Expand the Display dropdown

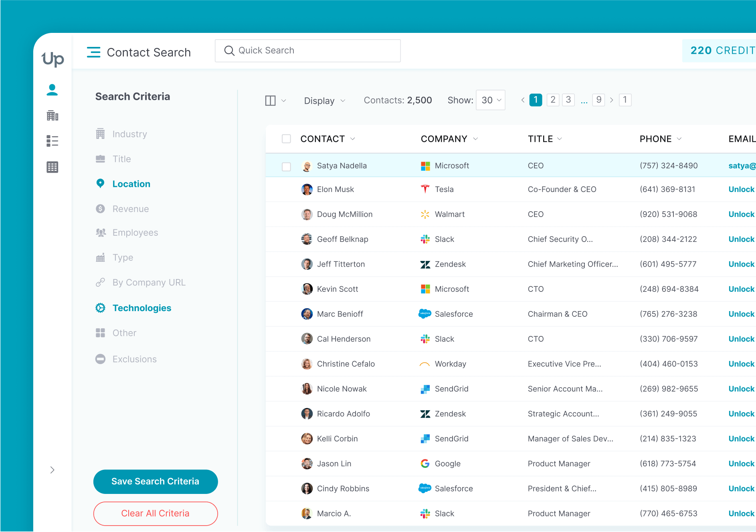pyautogui.click(x=324, y=101)
